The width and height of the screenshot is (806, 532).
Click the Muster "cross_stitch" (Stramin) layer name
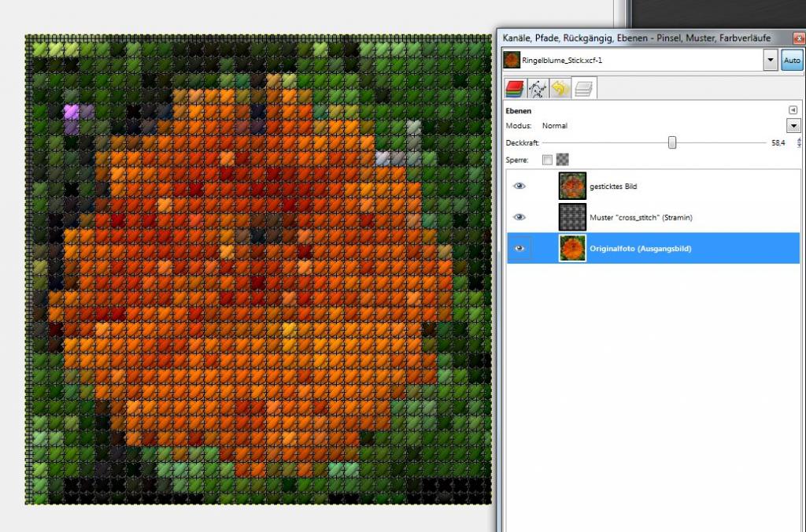(641, 217)
